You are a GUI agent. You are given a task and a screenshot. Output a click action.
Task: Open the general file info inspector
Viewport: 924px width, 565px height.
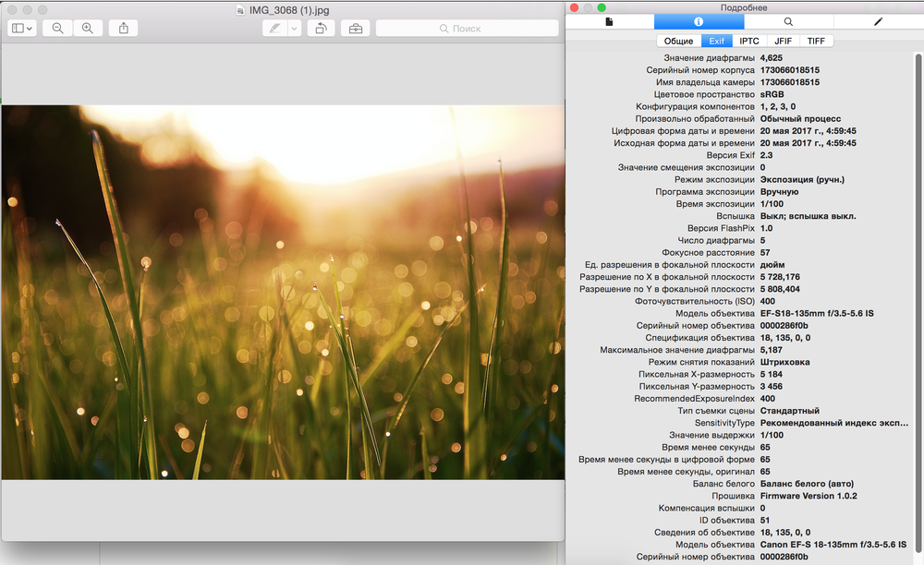tap(609, 21)
